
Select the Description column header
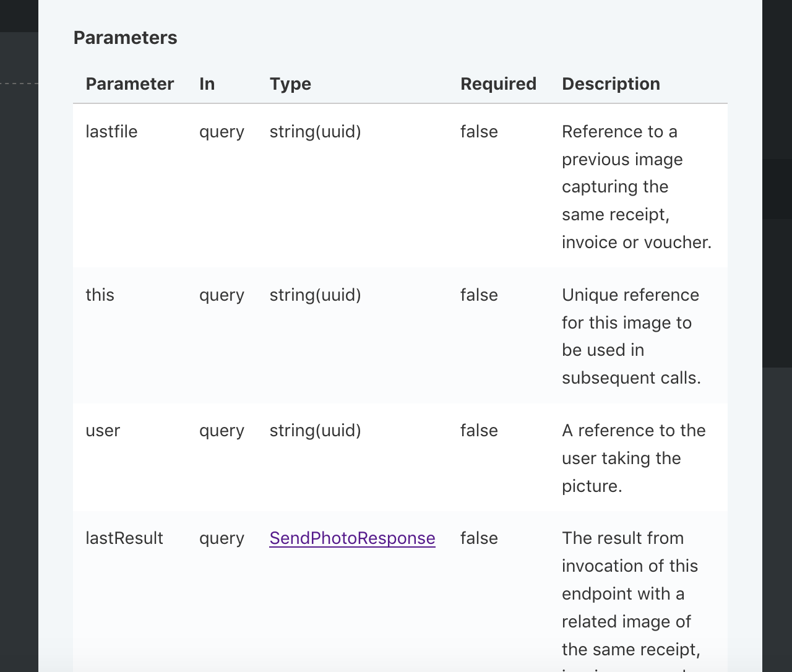coord(611,84)
